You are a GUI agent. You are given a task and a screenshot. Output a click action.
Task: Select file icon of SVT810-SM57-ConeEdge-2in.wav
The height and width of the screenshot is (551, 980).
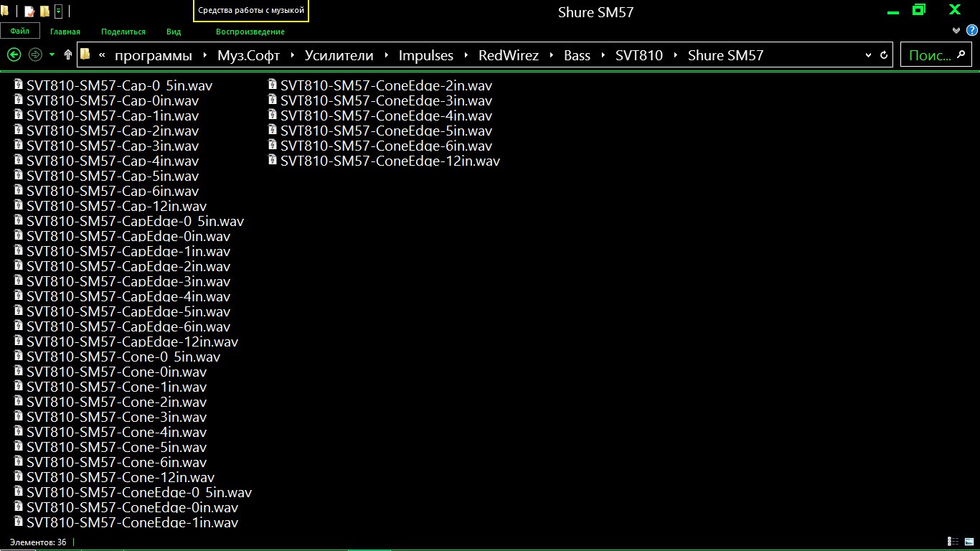tap(273, 85)
